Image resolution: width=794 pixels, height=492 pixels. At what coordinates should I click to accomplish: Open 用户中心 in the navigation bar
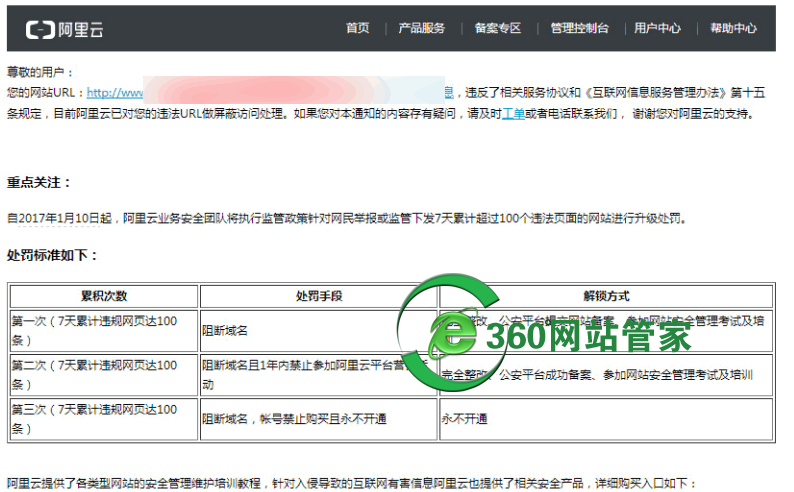(657, 28)
